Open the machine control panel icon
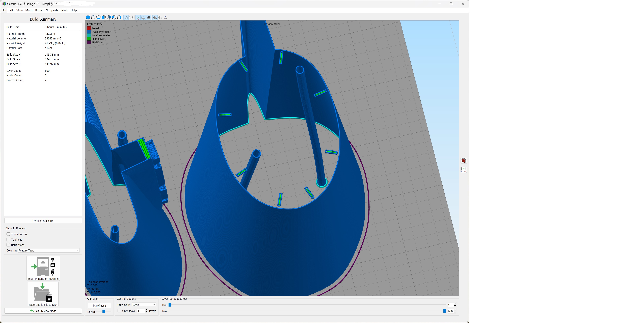This screenshot has height=323, width=644. point(464,170)
